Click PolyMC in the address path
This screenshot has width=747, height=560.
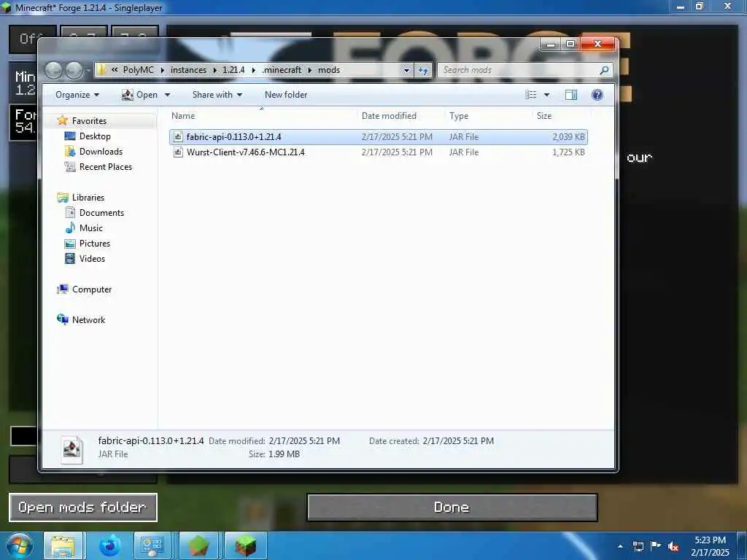tap(138, 70)
